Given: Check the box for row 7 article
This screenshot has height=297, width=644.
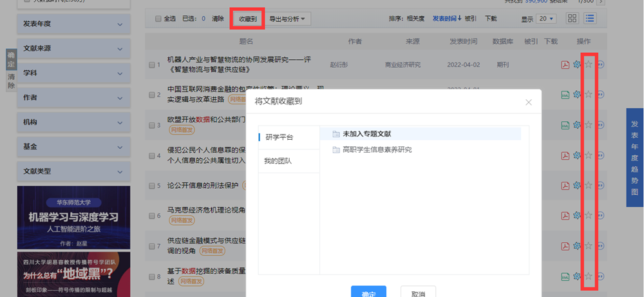Looking at the screenshot, I should tap(151, 247).
